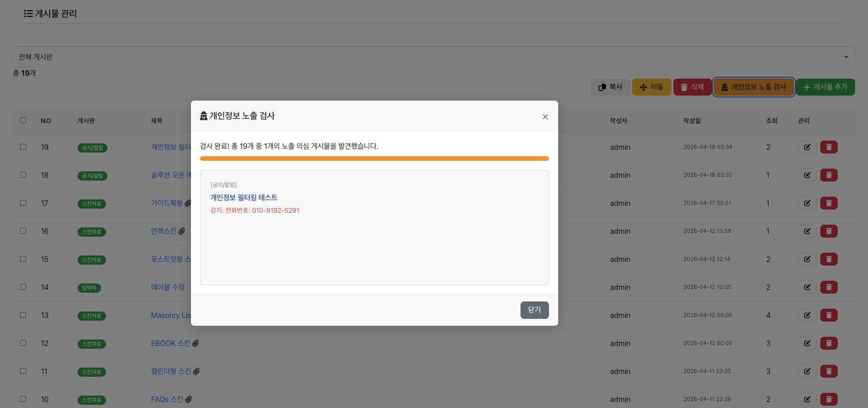This screenshot has width=868, height=408.
Task: Check the box for post 18
Action: (x=23, y=175)
